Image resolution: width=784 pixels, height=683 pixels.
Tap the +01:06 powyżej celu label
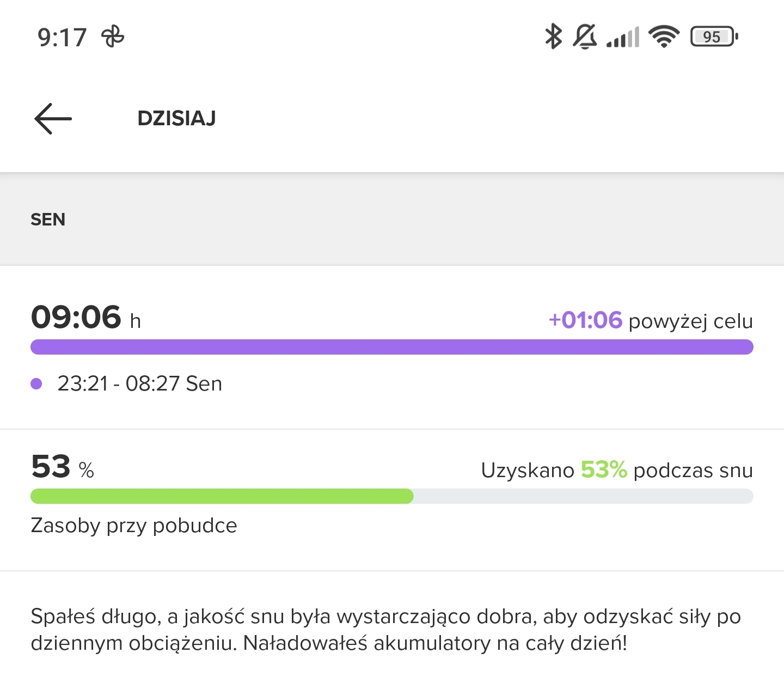point(651,321)
